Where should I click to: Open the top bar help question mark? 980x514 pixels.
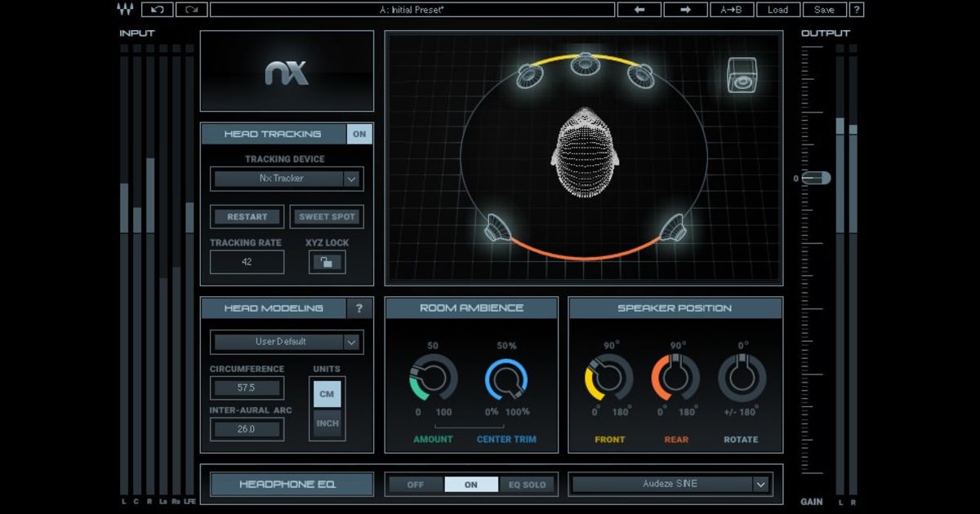(x=856, y=10)
